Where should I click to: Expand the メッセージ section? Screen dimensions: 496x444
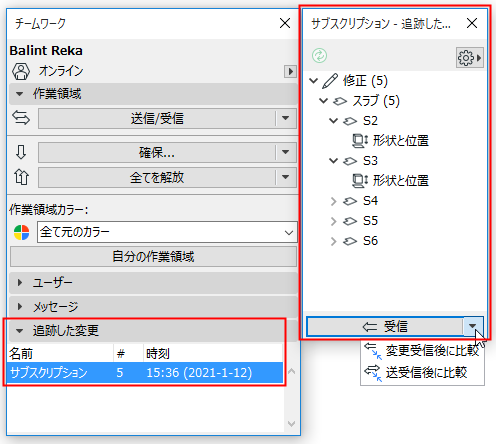pyautogui.click(x=20, y=307)
